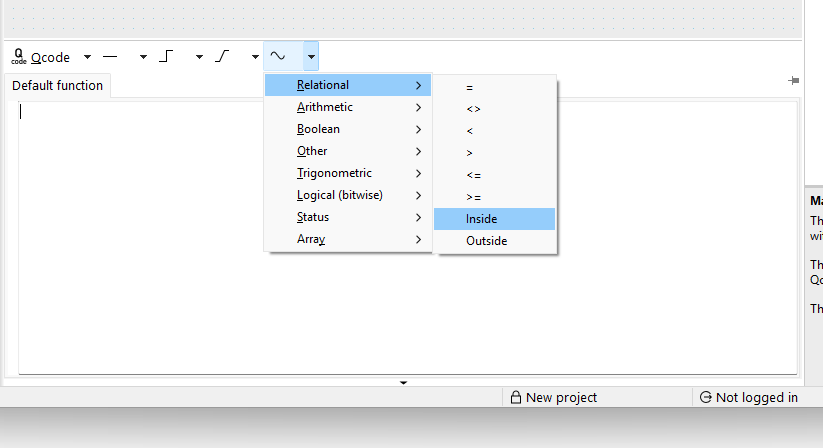Open the step function dropdown arrow
The width and height of the screenshot is (823, 448).
[x=199, y=57]
